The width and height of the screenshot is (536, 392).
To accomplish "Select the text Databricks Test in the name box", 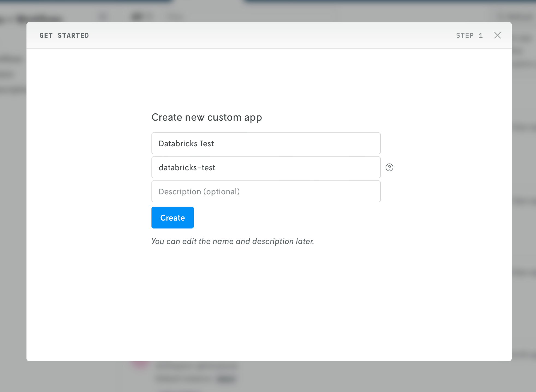I will click(186, 143).
